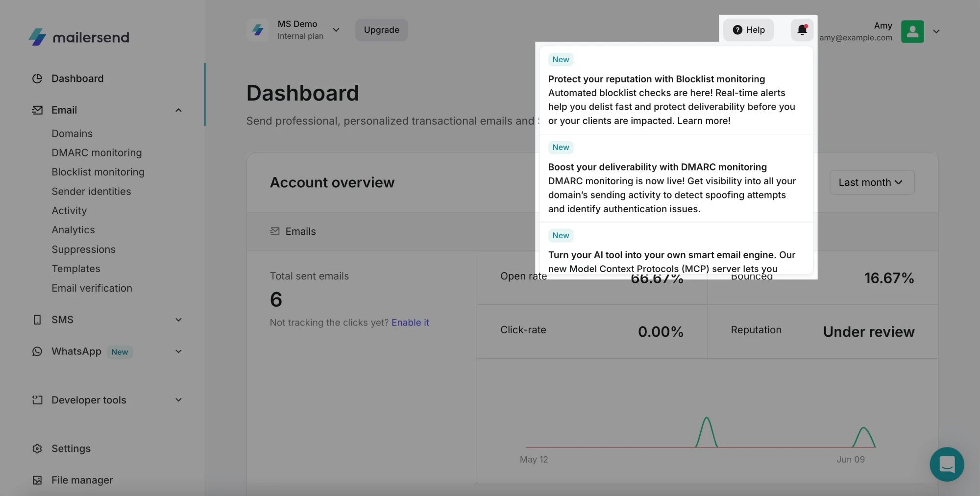Open the live chat bubble widget
The height and width of the screenshot is (496, 980).
[x=947, y=464]
